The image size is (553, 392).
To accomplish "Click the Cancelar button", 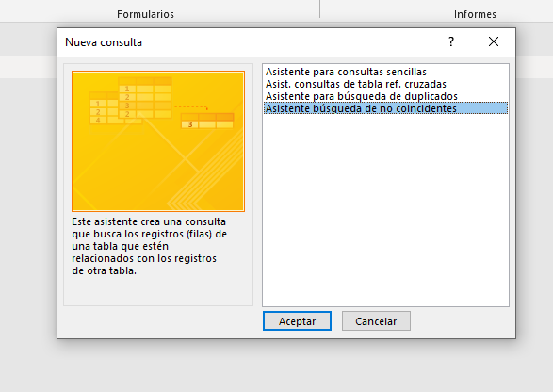I will 376,321.
